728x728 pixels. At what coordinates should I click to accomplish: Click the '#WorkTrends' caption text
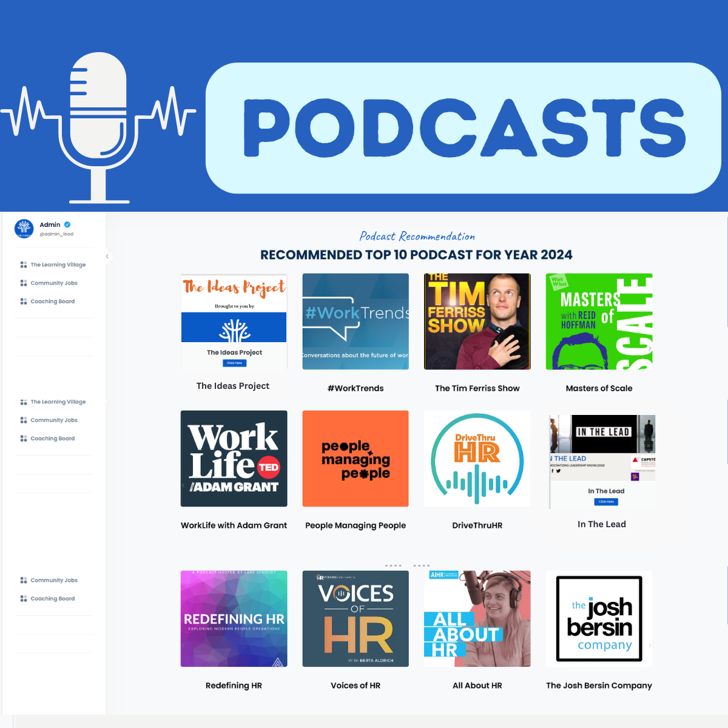[x=356, y=388]
